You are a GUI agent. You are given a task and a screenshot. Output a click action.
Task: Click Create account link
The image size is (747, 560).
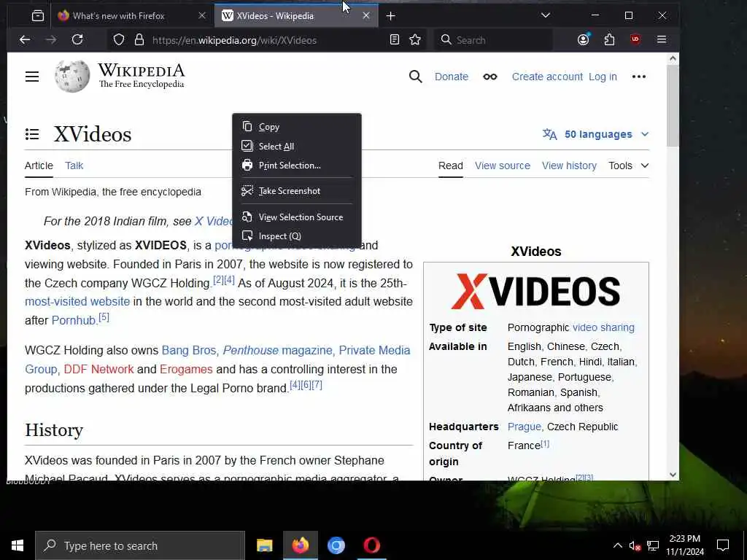(547, 77)
